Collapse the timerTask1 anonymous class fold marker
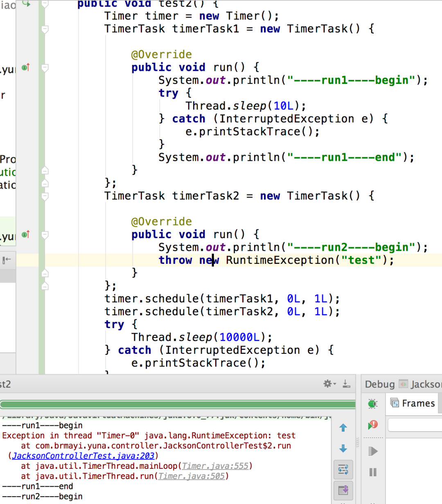This screenshot has height=504, width=442. click(x=45, y=29)
